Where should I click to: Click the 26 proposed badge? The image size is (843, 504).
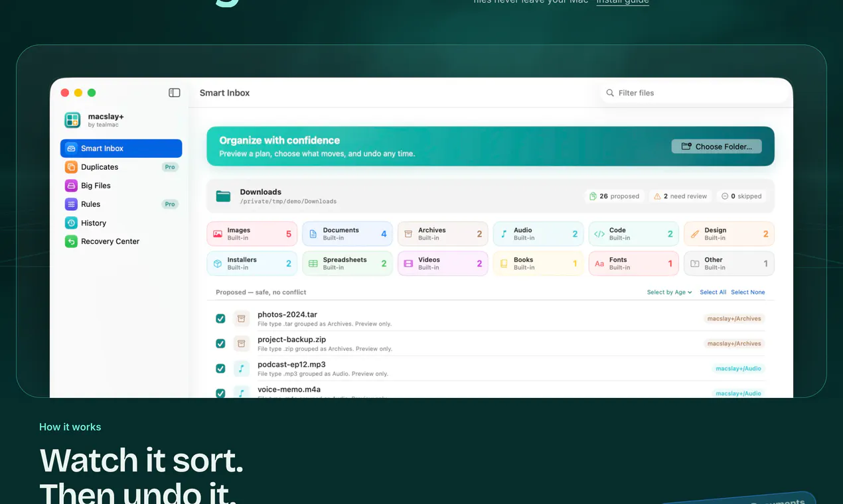tap(614, 196)
